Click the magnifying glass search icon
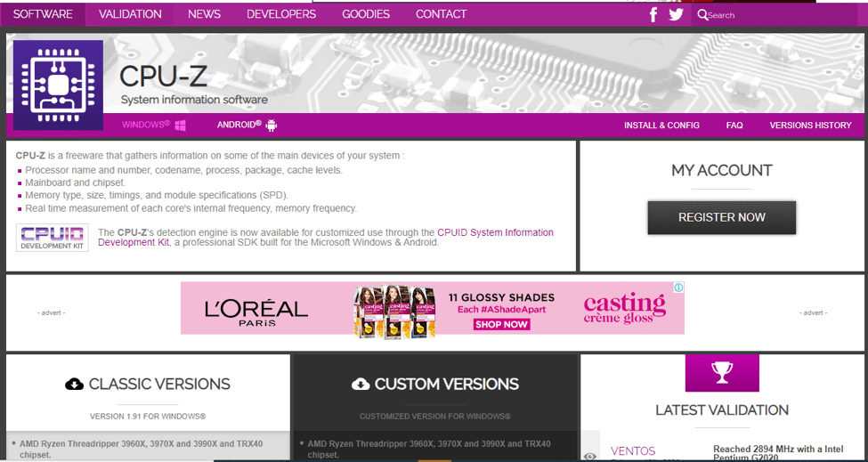868x462 pixels. 702,14
